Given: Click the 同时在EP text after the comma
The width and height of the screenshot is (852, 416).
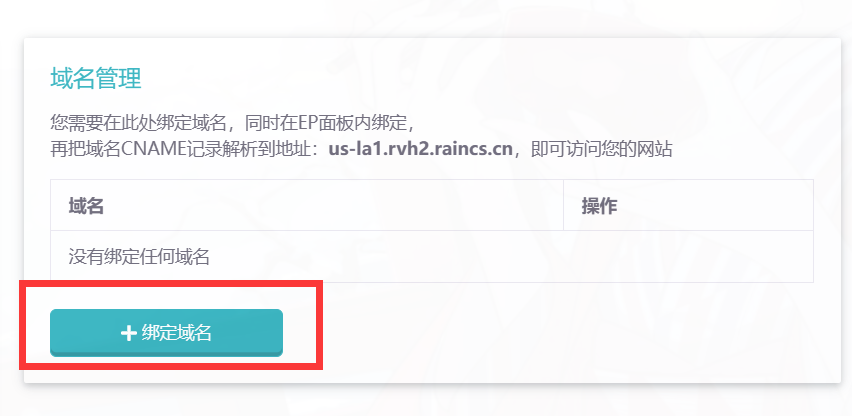Looking at the screenshot, I should (279, 123).
